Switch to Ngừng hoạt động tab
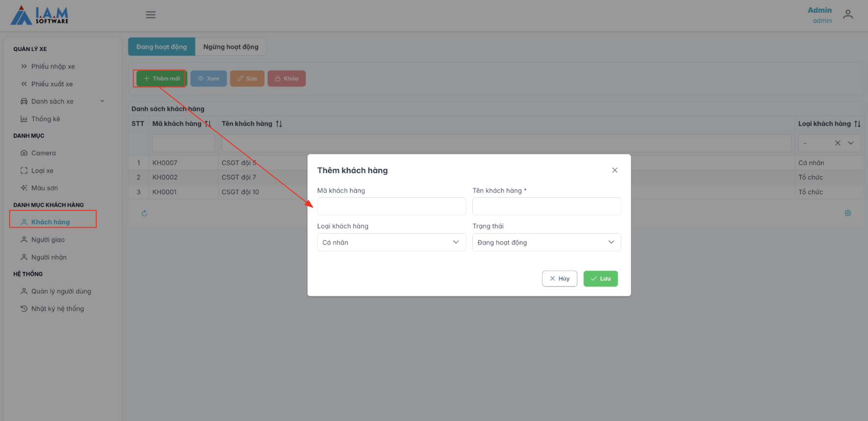This screenshot has width=868, height=421. (231, 47)
